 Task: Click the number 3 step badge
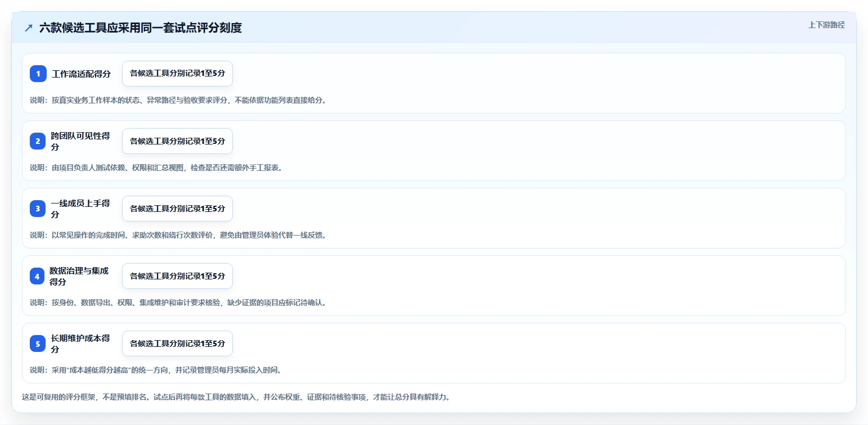click(x=38, y=209)
